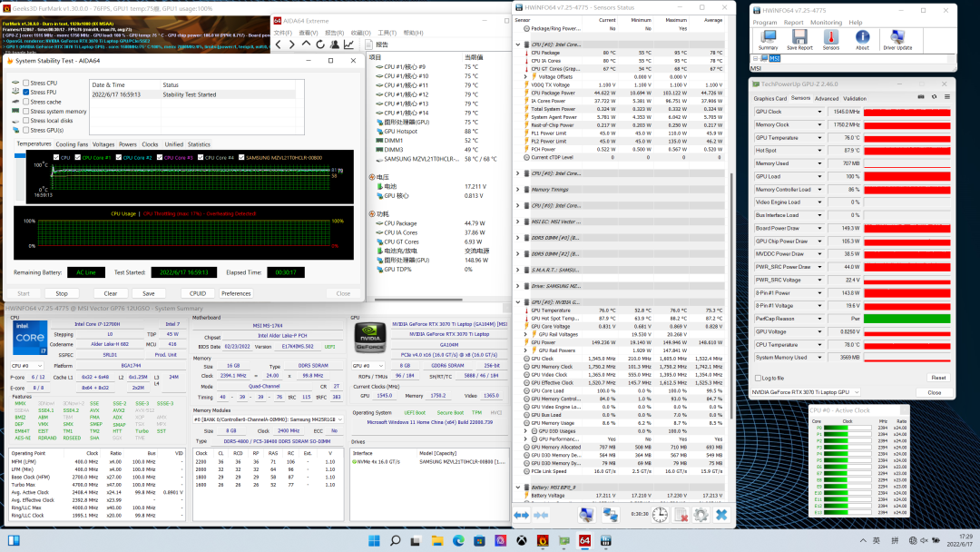Image resolution: width=980 pixels, height=552 pixels.
Task: Close sensors with blue X icon
Action: 721,515
